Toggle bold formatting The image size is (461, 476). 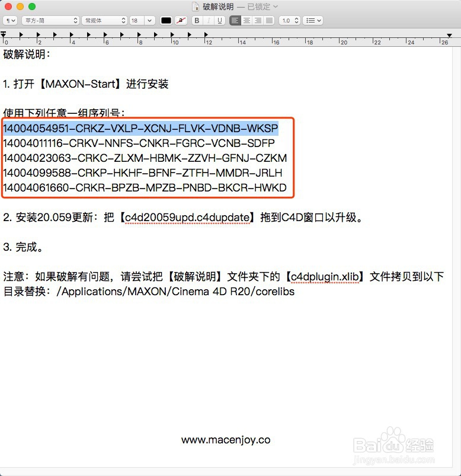tap(197, 20)
